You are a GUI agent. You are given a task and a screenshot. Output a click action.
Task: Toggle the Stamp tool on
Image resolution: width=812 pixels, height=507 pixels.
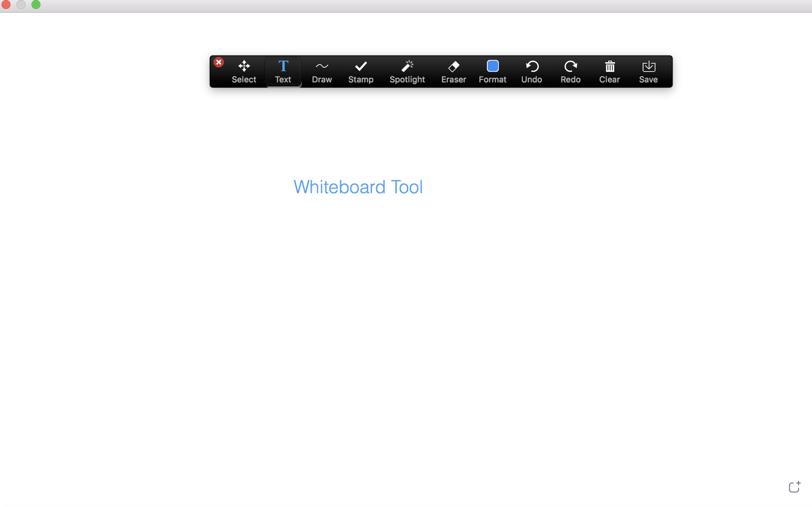(360, 70)
